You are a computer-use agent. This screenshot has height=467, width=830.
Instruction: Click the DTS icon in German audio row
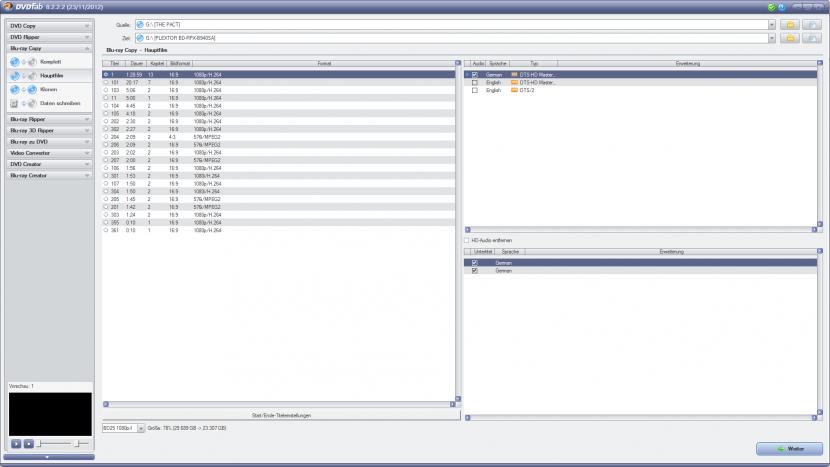[514, 75]
